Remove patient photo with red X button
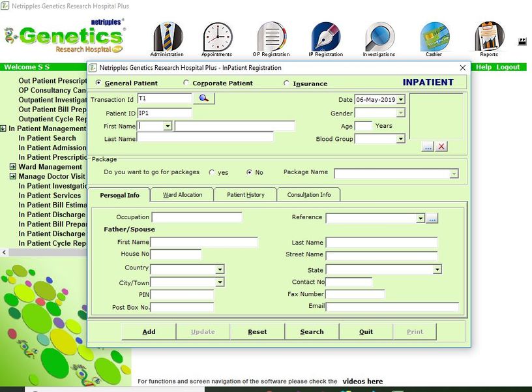Screen dimensions: 532x392 click(441, 147)
